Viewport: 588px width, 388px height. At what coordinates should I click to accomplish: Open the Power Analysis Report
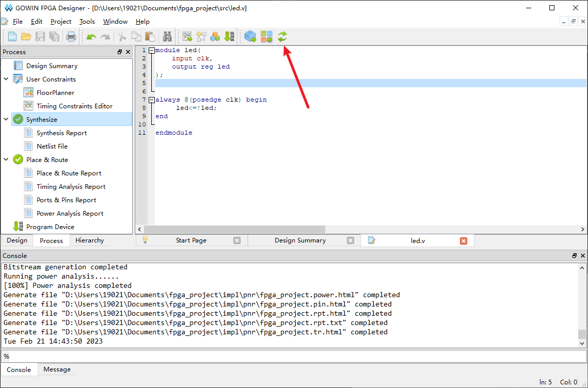click(x=70, y=213)
